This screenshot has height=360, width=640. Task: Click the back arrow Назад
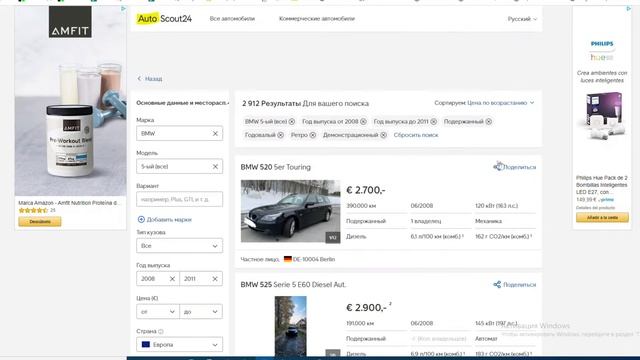(x=149, y=79)
